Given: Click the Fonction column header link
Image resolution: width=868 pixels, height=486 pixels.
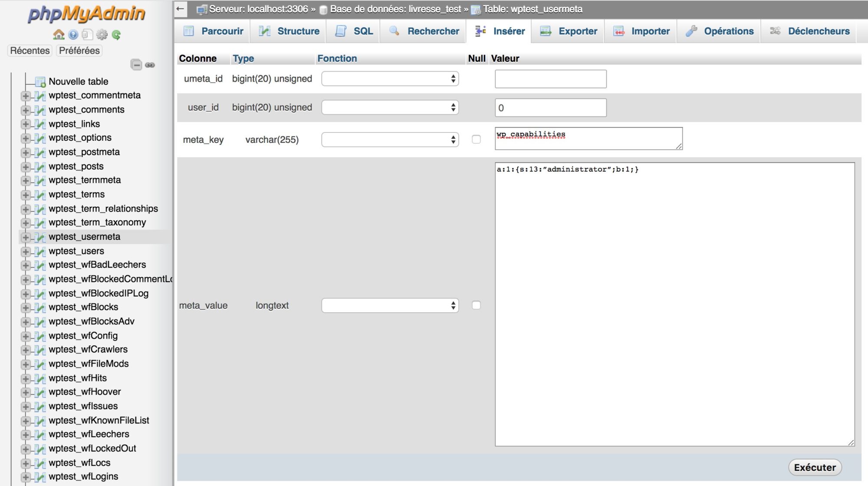Looking at the screenshot, I should pos(337,58).
